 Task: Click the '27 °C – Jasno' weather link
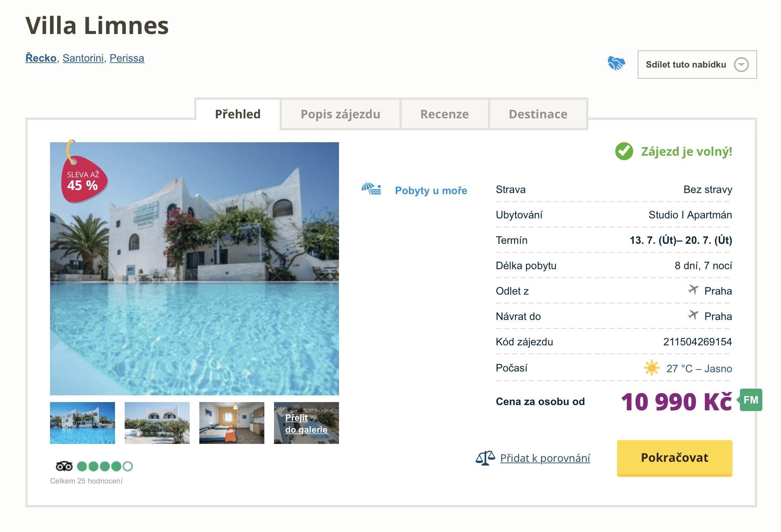(699, 368)
